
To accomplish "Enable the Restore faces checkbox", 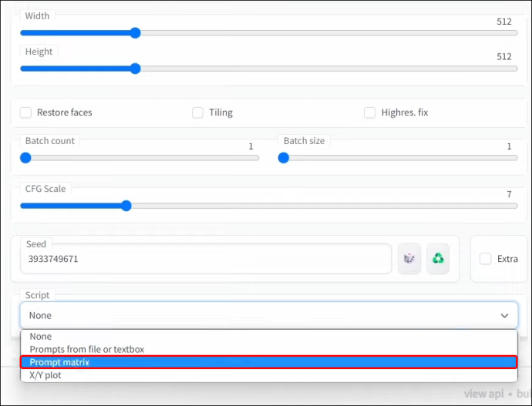I will [25, 112].
